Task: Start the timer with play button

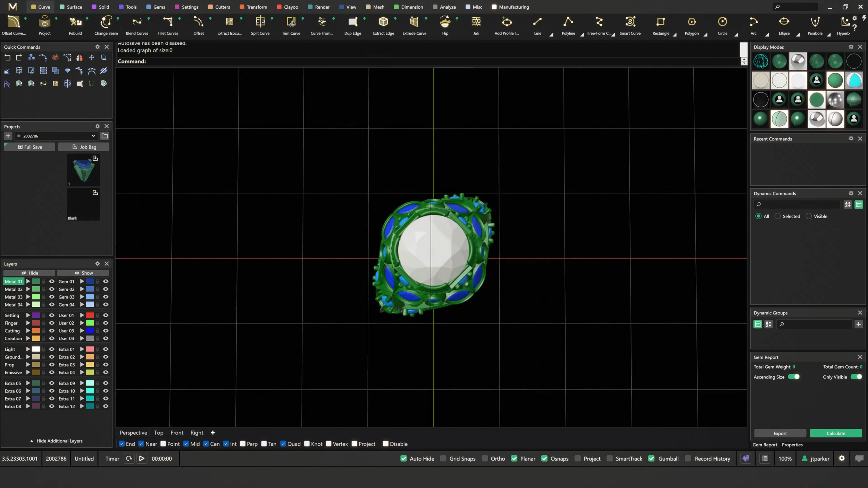Action: [x=142, y=458]
